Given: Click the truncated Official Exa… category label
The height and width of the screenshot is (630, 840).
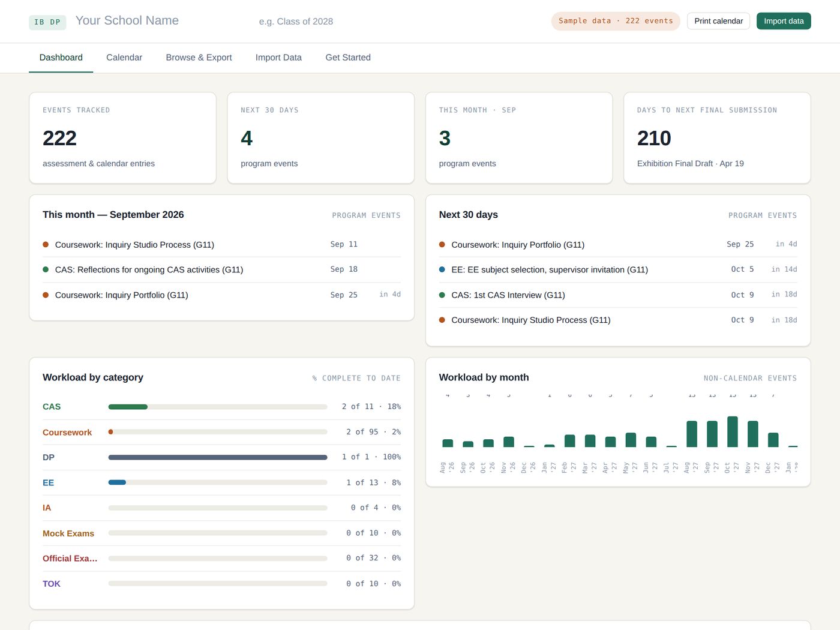Looking at the screenshot, I should point(70,559).
